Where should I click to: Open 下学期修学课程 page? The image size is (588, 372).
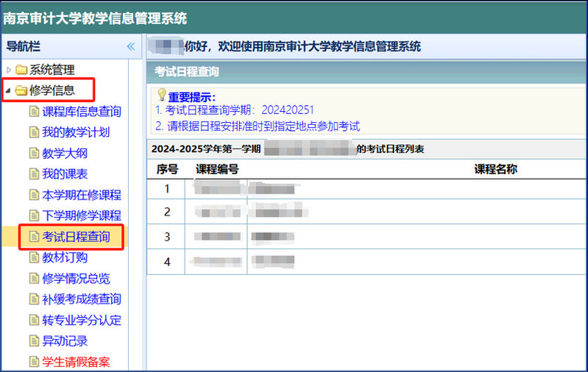(x=81, y=215)
